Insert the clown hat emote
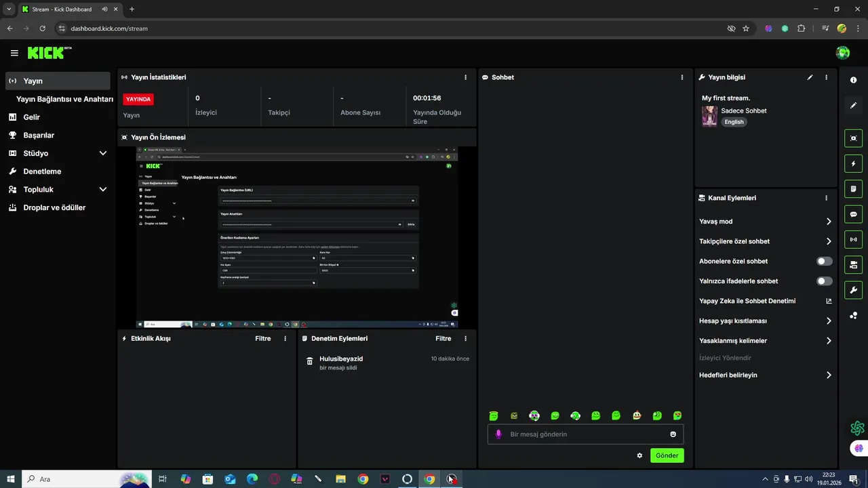The image size is (868, 488). (x=637, y=415)
